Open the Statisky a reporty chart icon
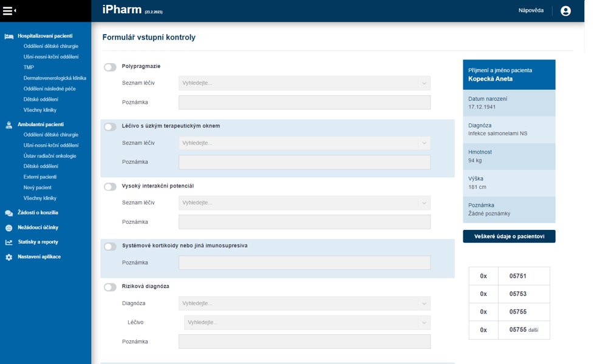This screenshot has height=364, width=597. (x=9, y=243)
